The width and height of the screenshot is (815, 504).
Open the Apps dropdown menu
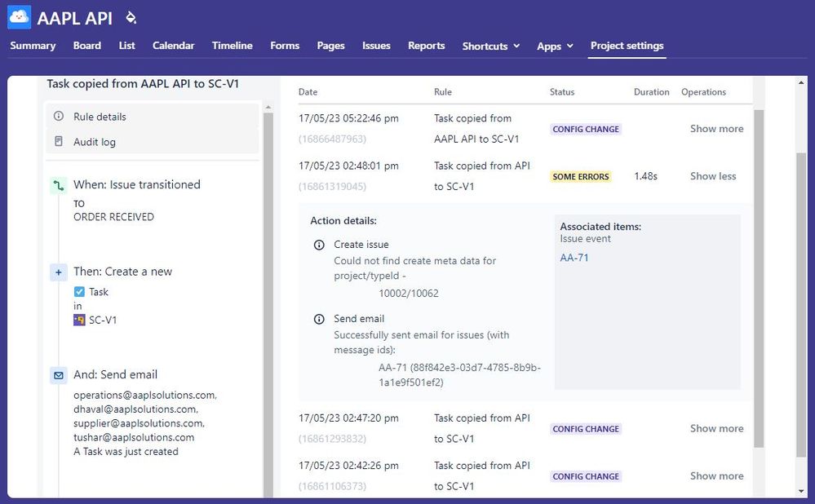(555, 46)
